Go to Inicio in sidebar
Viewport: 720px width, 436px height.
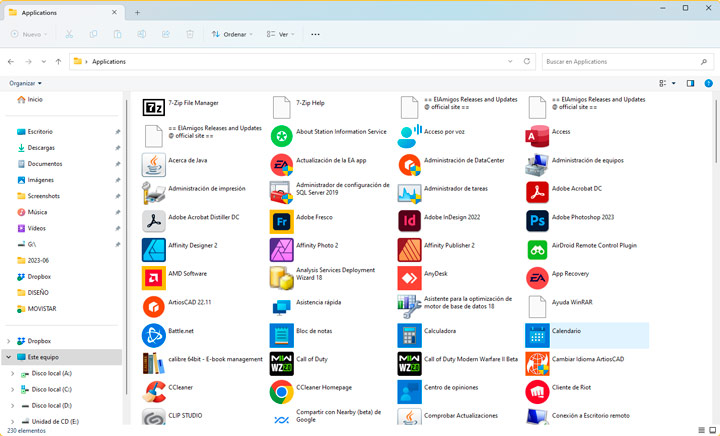[30, 99]
